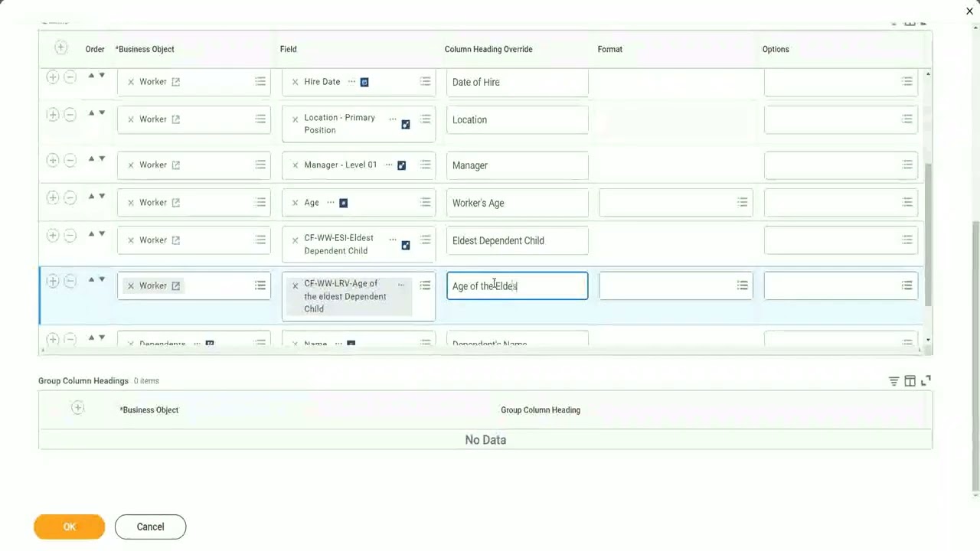Click the Order column header
The width and height of the screenshot is (980, 551).
pos(95,49)
